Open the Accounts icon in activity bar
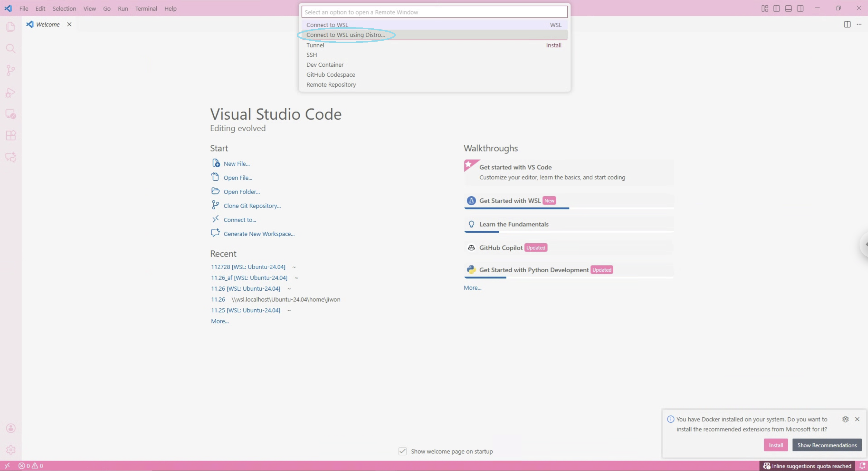Screen dimensions: 868x471 [x=11, y=428]
